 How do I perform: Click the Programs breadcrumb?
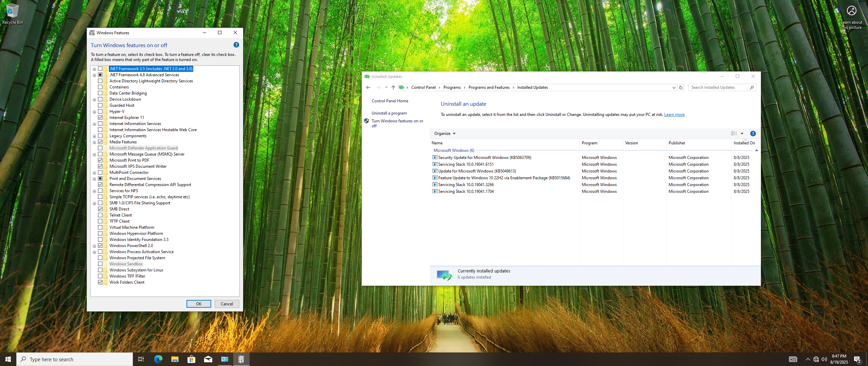point(452,87)
